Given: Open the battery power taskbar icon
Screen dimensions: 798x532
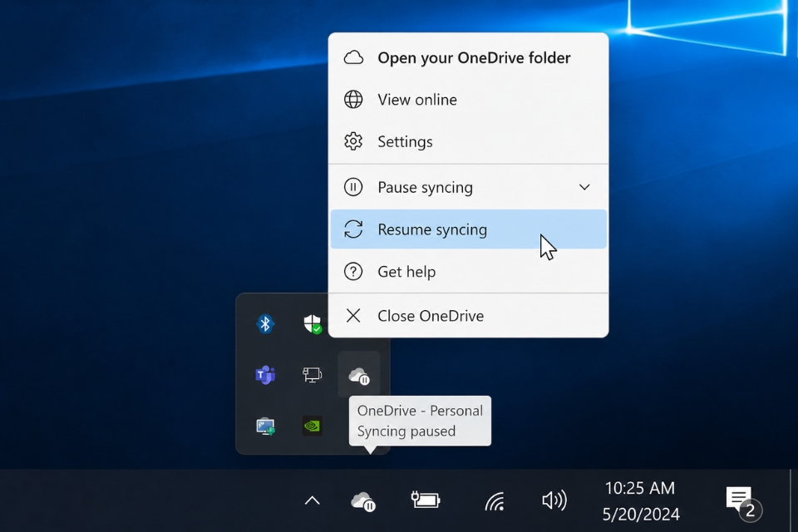Looking at the screenshot, I should (x=426, y=500).
